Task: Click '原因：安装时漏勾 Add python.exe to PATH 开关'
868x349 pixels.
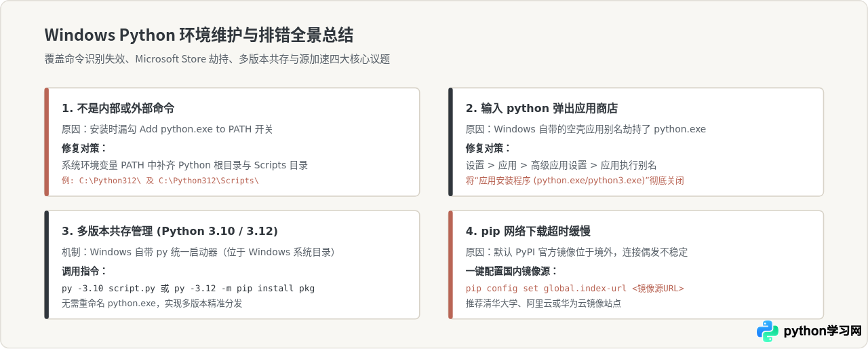Action: (x=167, y=129)
